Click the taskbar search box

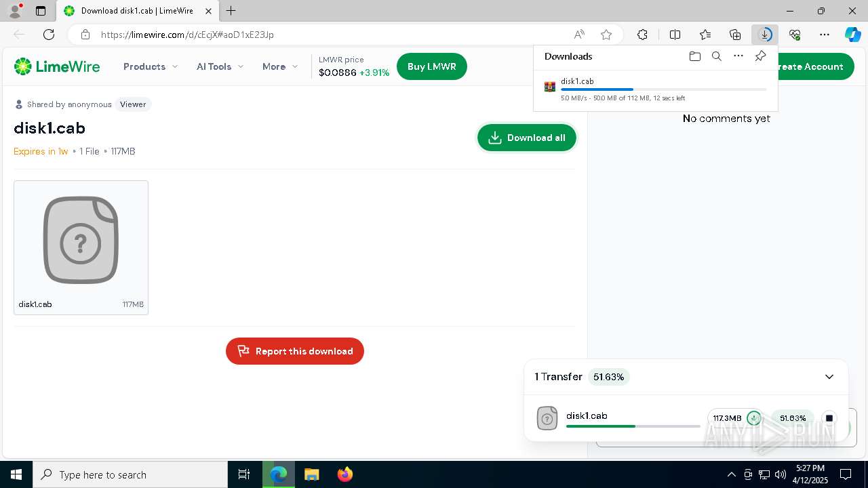tap(130, 474)
